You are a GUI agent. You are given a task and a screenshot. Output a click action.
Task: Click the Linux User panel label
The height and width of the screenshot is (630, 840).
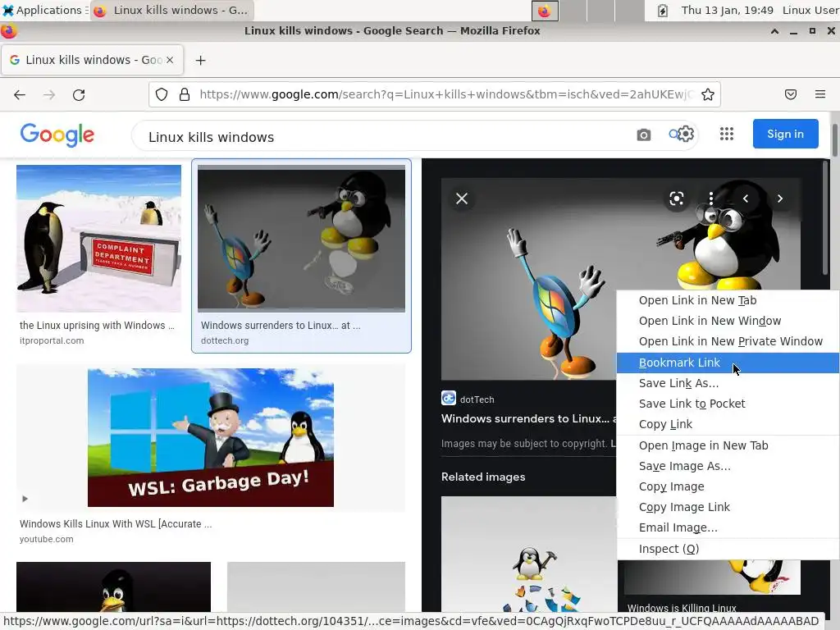click(810, 10)
